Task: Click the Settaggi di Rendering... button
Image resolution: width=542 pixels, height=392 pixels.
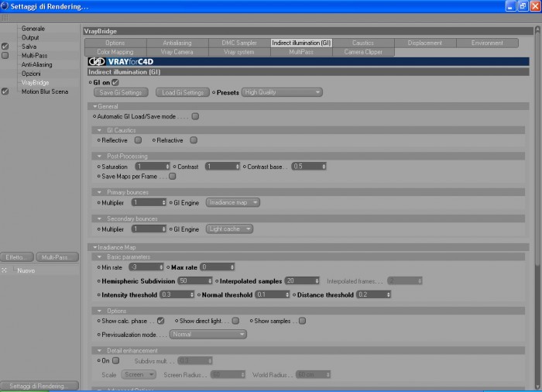Action: 39,386
